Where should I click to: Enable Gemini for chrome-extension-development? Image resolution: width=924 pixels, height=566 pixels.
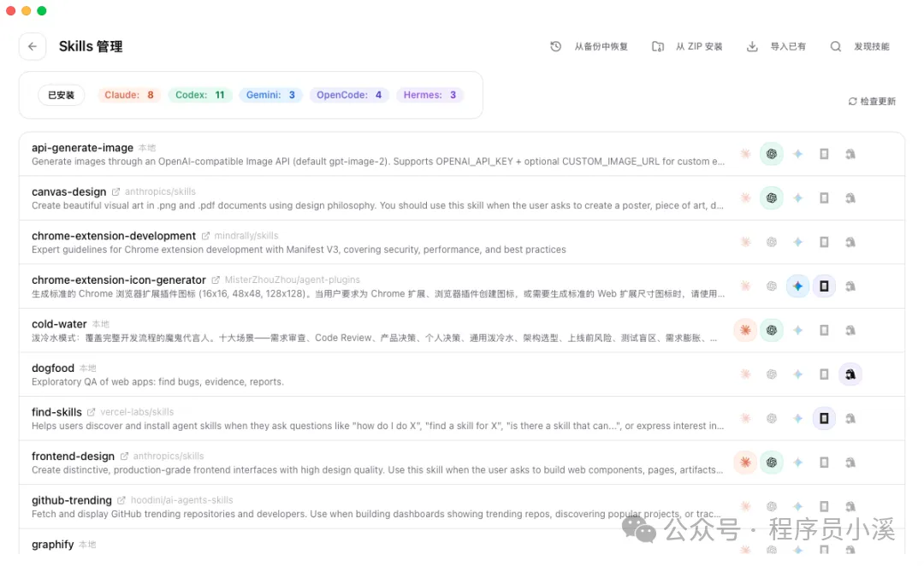coord(798,243)
